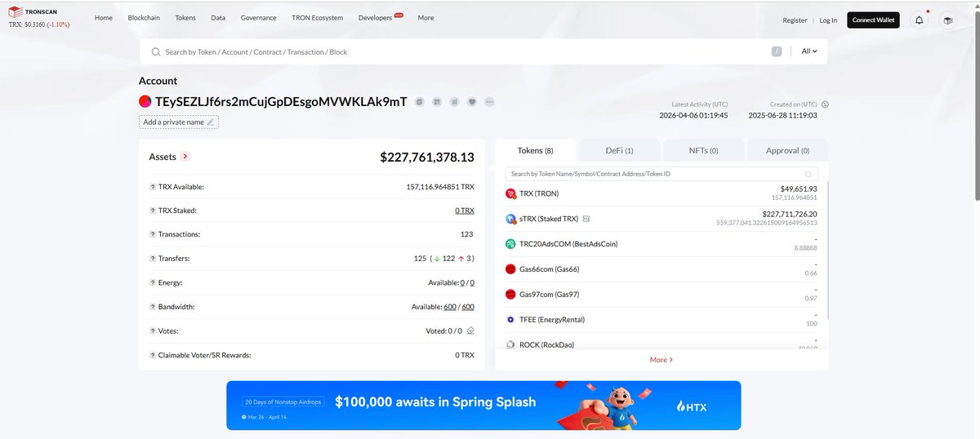Open the notifications bell icon
Viewport: 980px width, 439px height.
tap(920, 20)
